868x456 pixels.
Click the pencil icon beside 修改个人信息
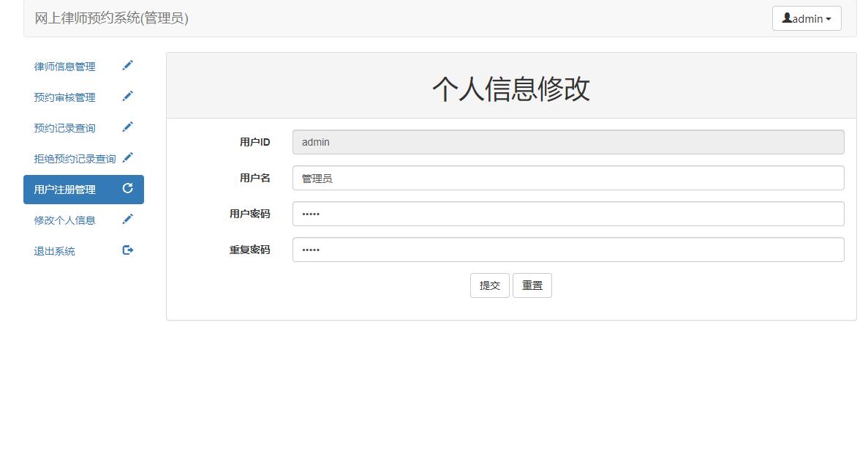[x=128, y=219]
